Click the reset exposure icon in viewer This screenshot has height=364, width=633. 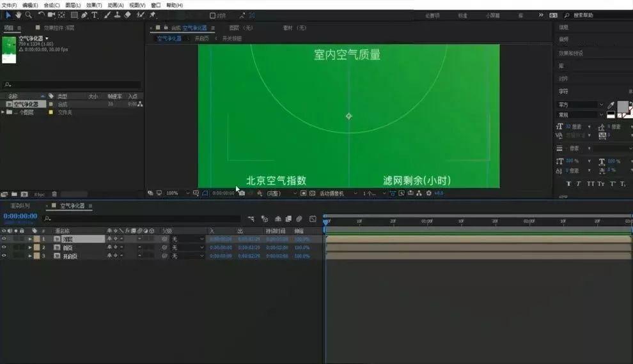point(429,193)
